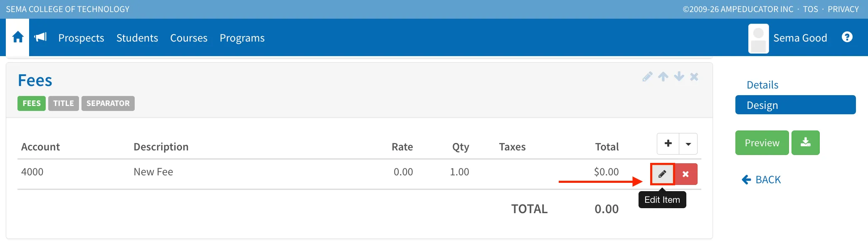Move the Fees section down
This screenshot has height=241, width=868.
click(679, 77)
